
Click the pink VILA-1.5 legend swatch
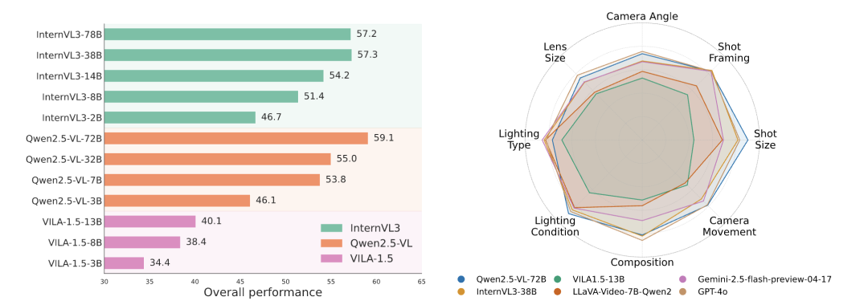(332, 258)
